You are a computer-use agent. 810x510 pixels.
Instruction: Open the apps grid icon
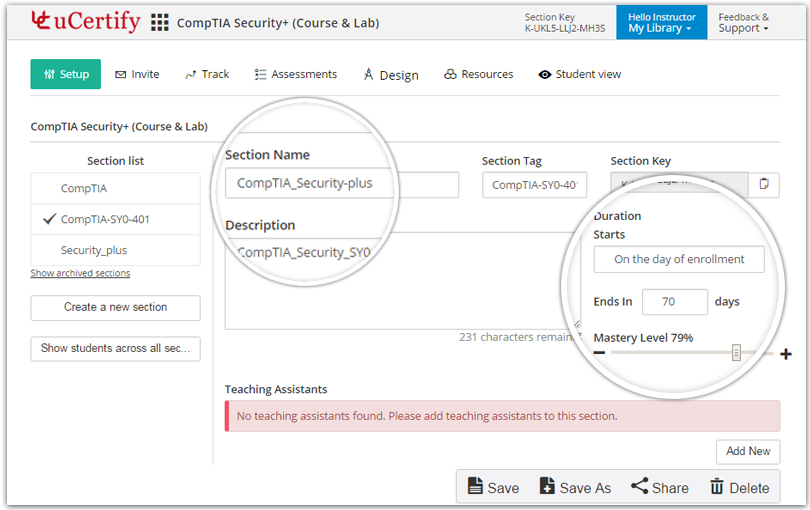click(160, 23)
